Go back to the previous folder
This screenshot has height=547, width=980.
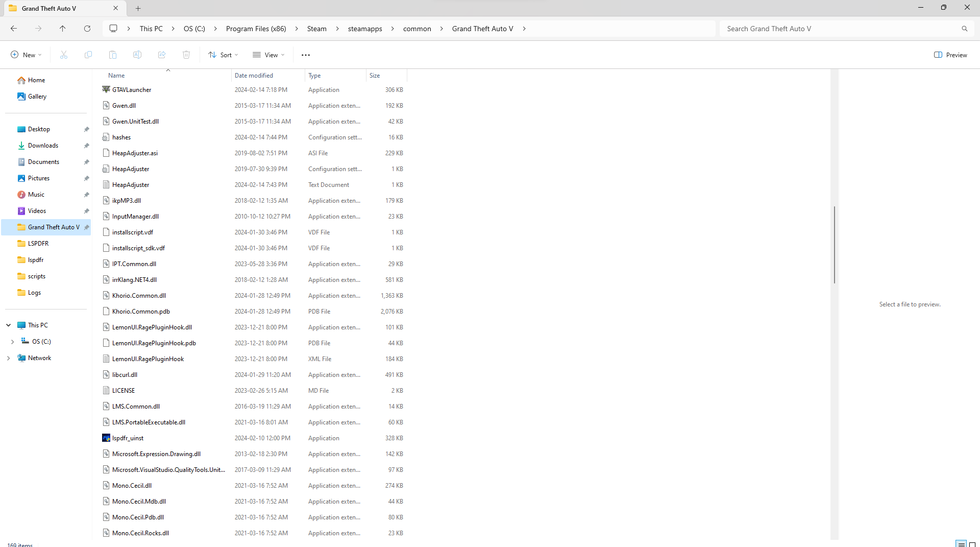[x=14, y=29]
